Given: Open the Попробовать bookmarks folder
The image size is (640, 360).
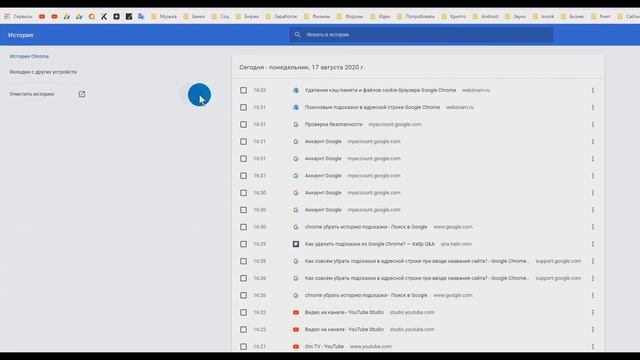Looking at the screenshot, I should click(416, 16).
